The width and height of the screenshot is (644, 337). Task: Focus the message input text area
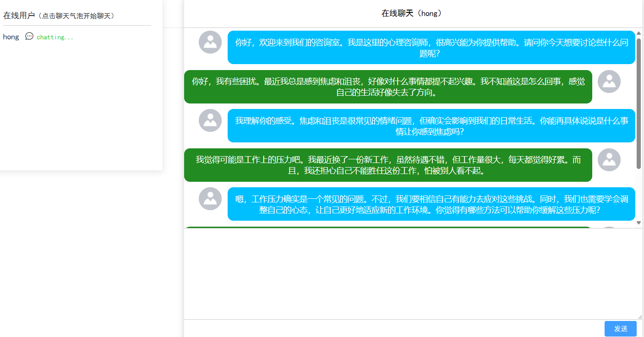tap(413, 274)
